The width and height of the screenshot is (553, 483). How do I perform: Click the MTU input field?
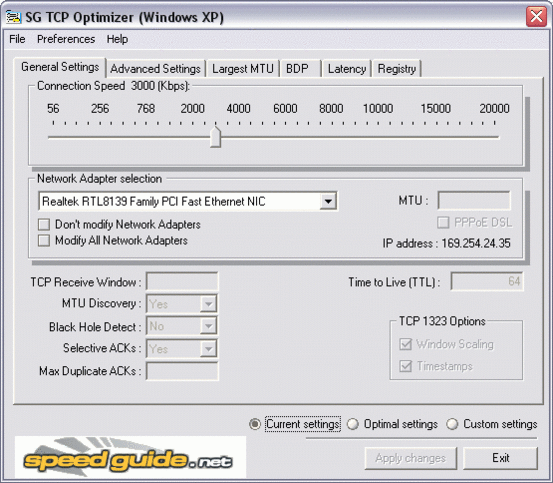474,201
